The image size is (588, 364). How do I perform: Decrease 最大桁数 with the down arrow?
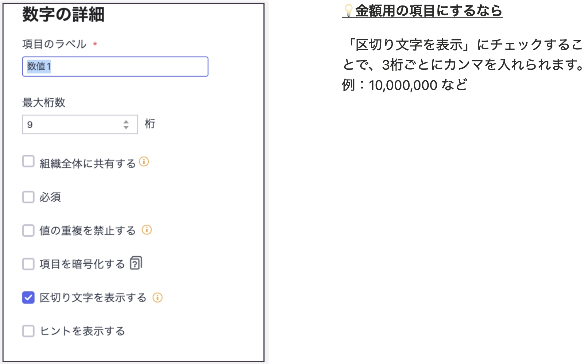[126, 127]
